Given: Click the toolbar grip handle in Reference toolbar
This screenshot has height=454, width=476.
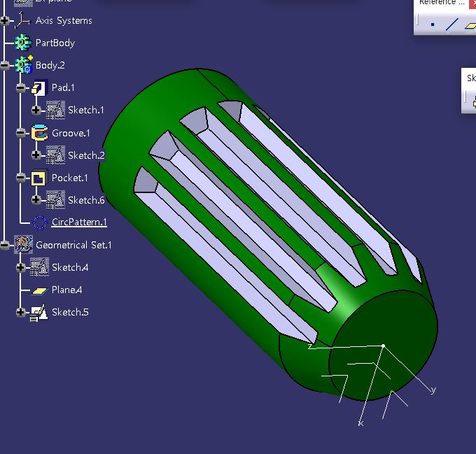Looking at the screenshot, I should coord(418,20).
